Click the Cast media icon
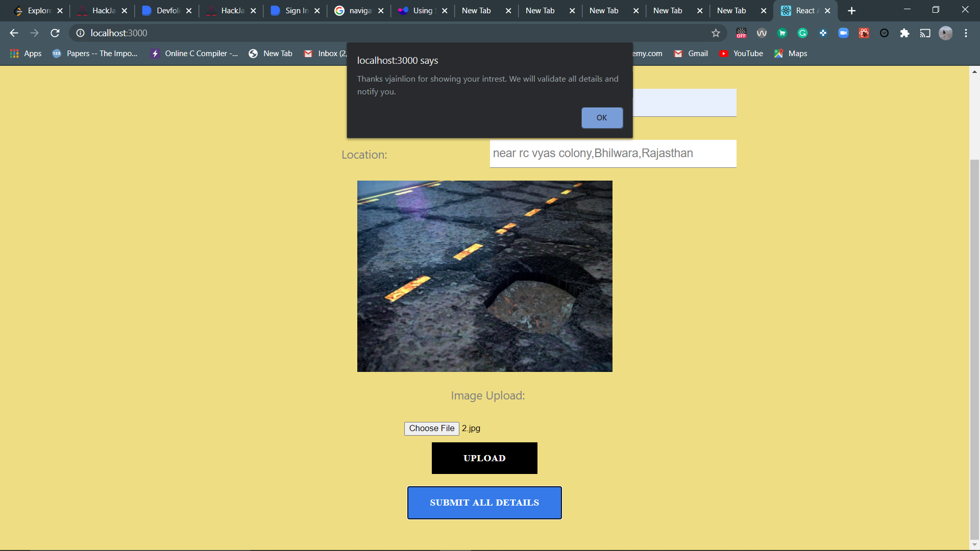Screen dimensions: 980x551 [925, 33]
